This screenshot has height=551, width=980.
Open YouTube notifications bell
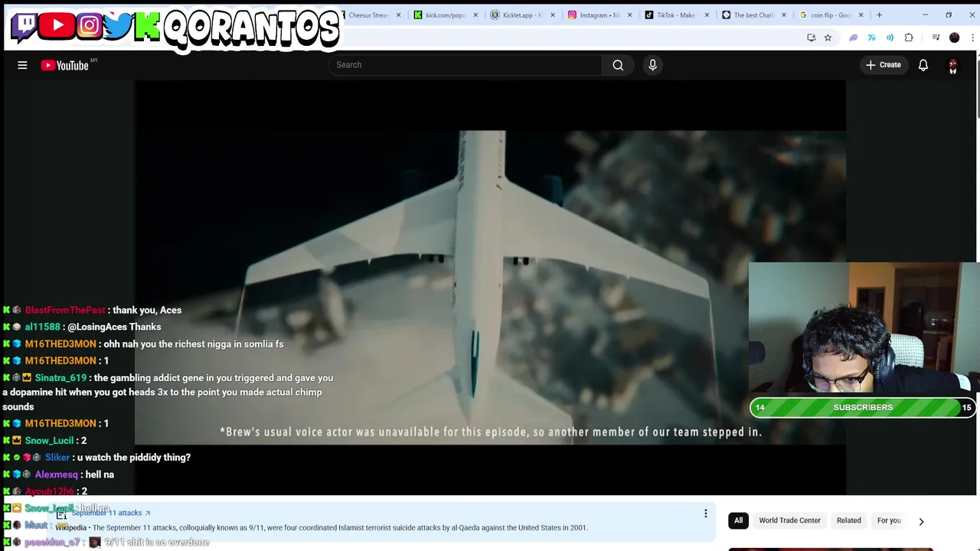click(x=923, y=65)
